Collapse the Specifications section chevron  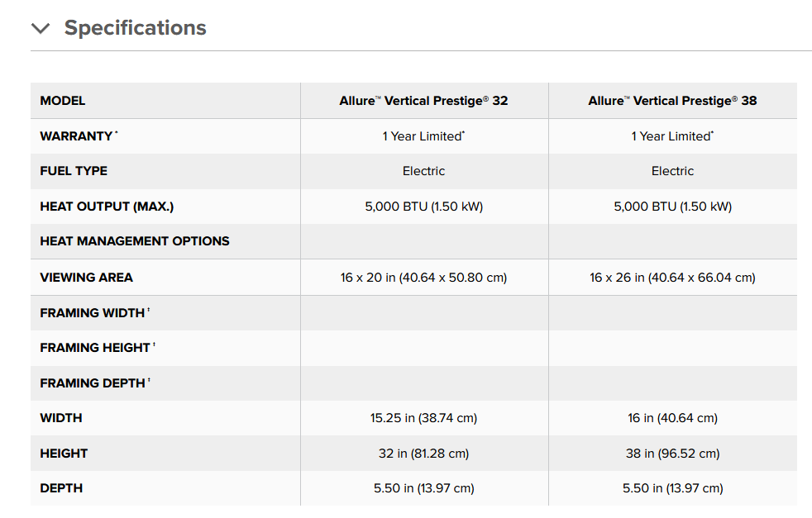pos(41,28)
